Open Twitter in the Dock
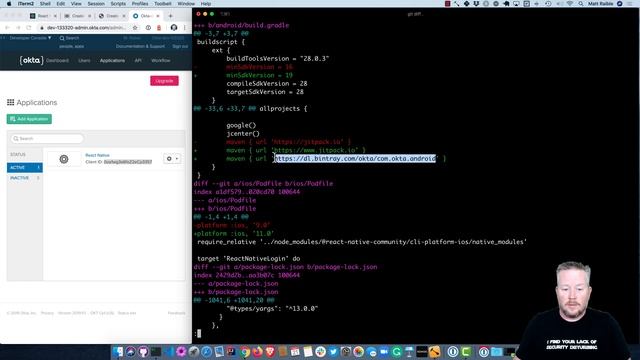 333,351
